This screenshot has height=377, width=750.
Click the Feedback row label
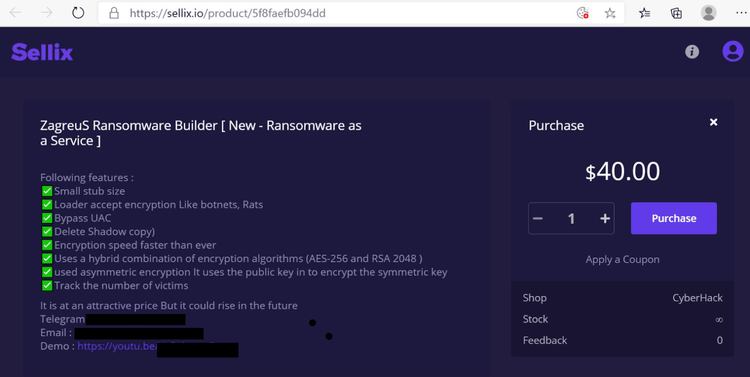click(x=545, y=340)
